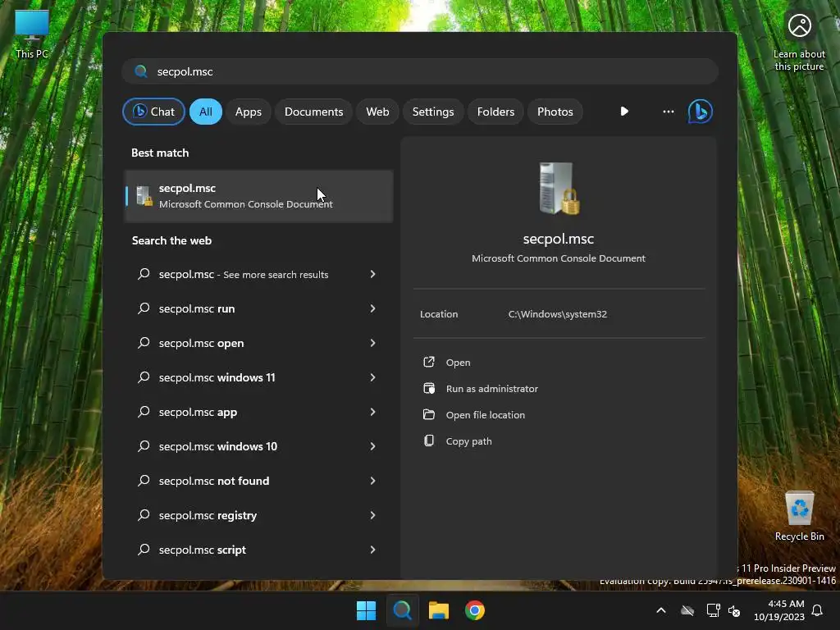Click the C:\Windows\system32 location text
This screenshot has width=840, height=630.
(558, 314)
